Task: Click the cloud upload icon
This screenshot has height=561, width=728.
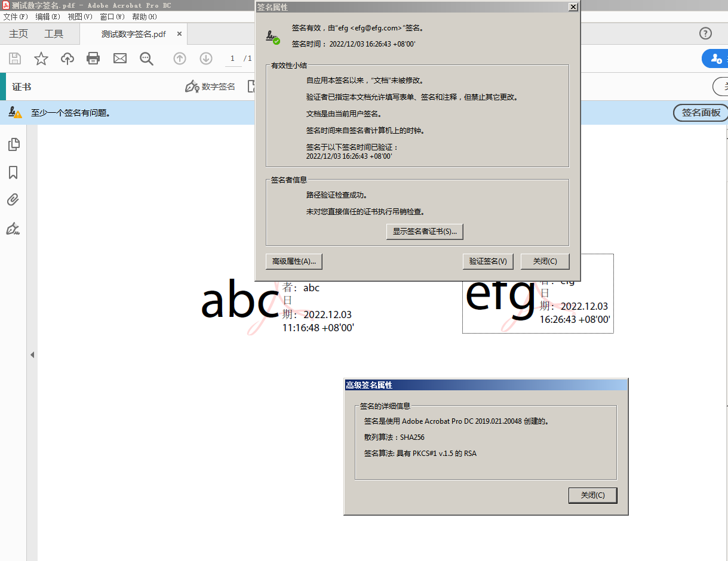Action: click(67, 58)
